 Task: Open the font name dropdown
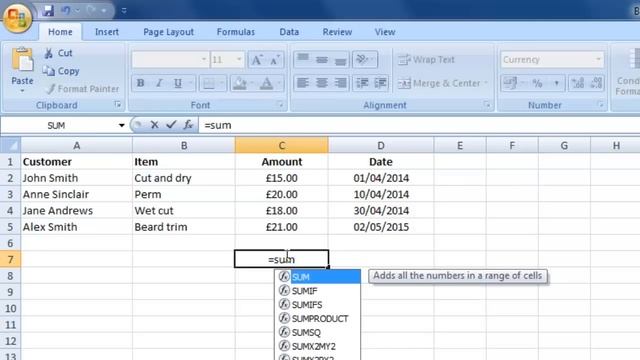pyautogui.click(x=203, y=60)
